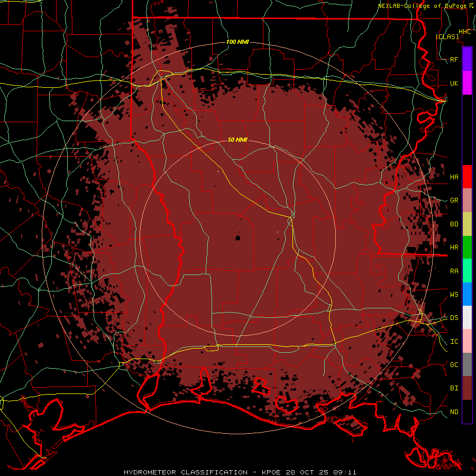Viewport: 476px width, 476px height.
Task: Click the HA red legend swatch
Action: pyautogui.click(x=467, y=177)
